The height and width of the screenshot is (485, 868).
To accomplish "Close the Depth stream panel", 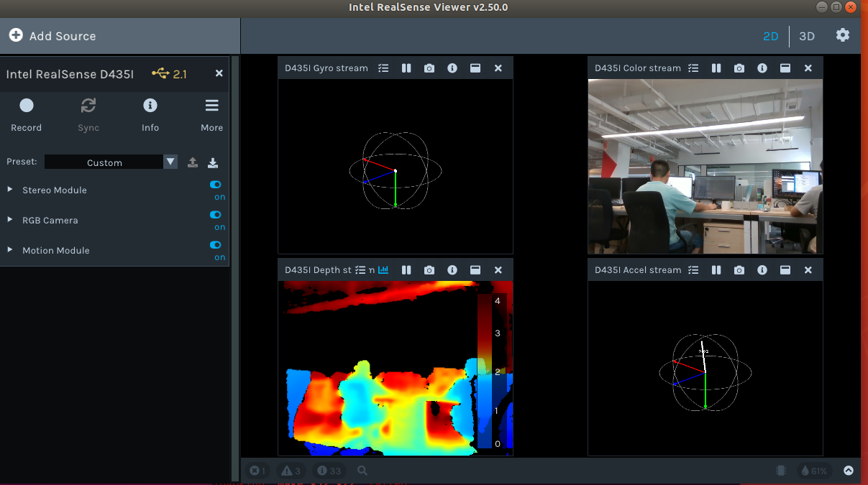I will click(x=498, y=270).
